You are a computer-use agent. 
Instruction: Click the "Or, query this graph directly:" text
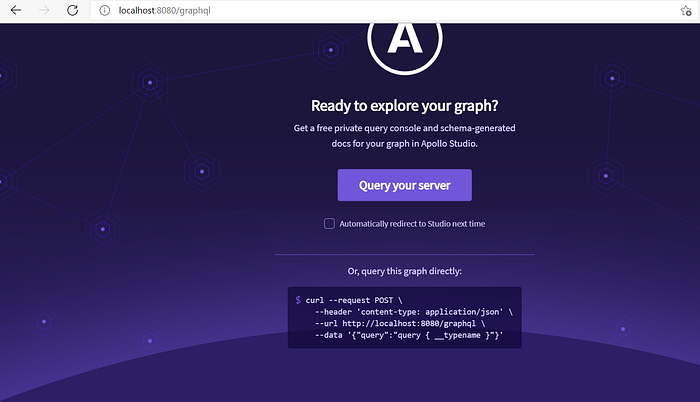pos(404,271)
